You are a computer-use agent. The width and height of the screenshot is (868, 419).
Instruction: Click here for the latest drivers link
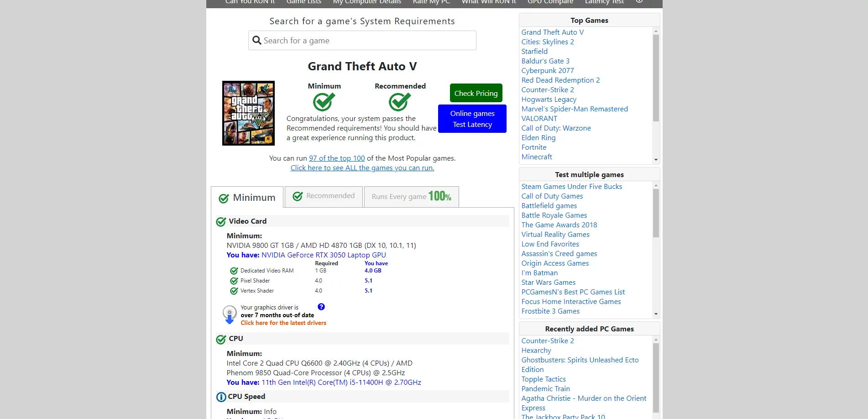click(x=283, y=323)
